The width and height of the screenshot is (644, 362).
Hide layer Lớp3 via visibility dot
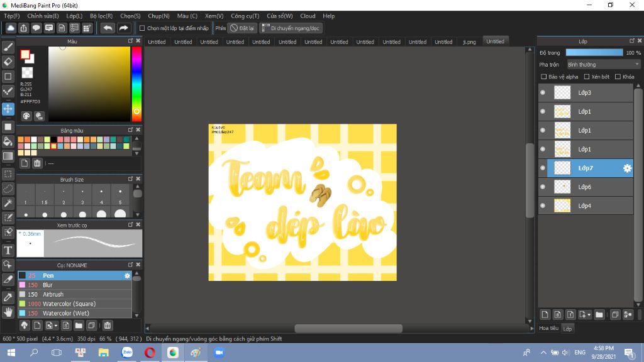pos(543,93)
